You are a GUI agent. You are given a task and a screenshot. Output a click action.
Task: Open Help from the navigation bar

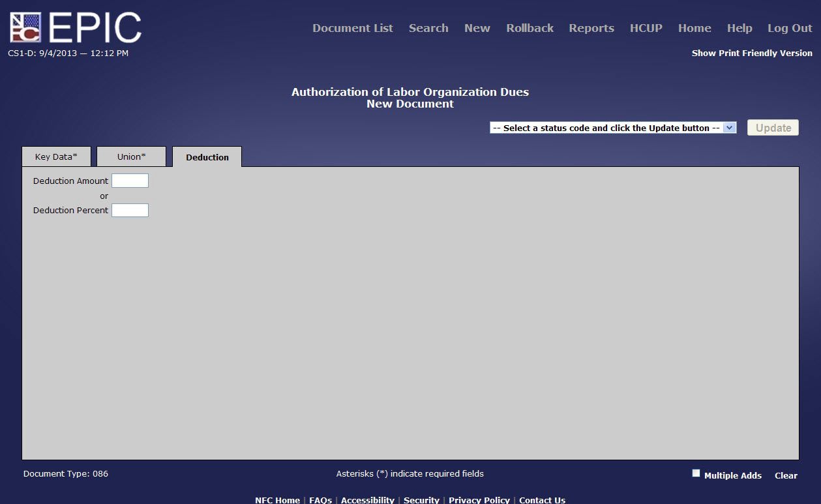tap(739, 28)
